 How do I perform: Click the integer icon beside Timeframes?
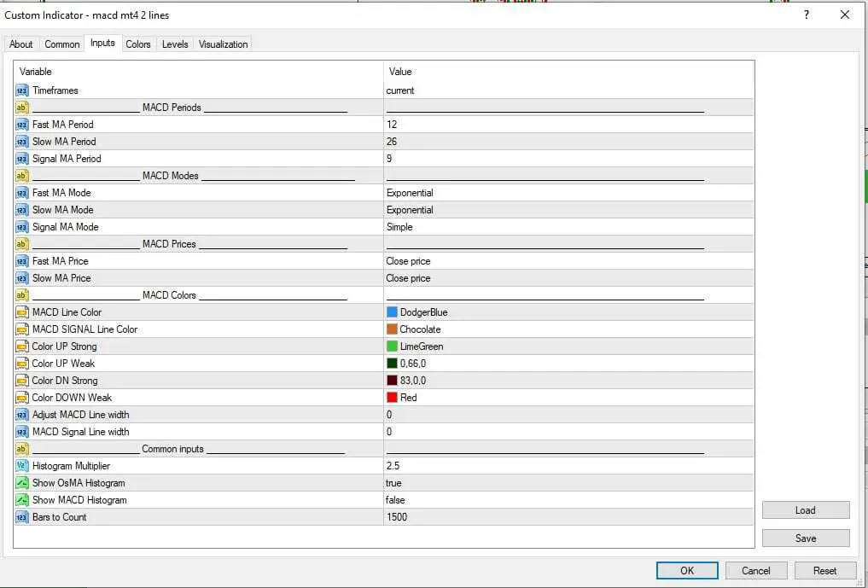21,90
